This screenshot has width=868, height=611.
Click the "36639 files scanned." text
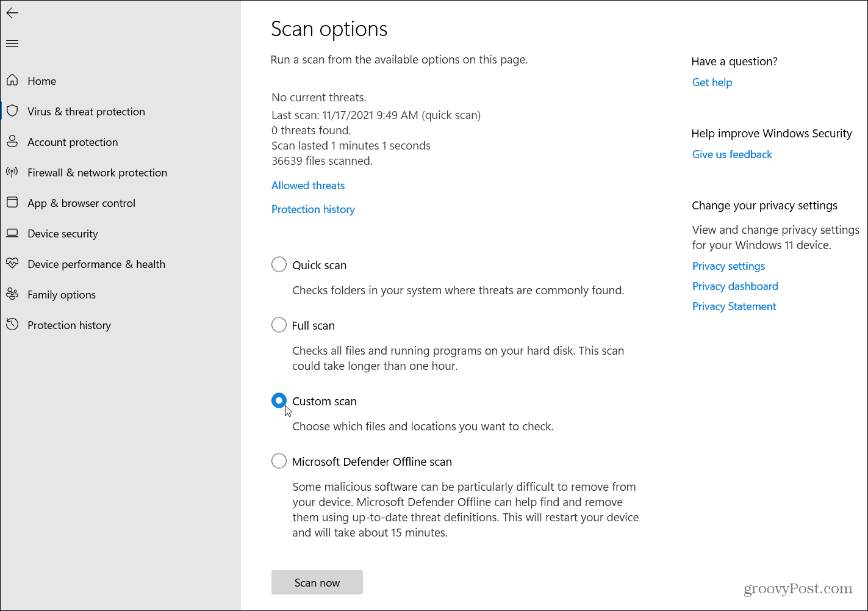click(322, 161)
